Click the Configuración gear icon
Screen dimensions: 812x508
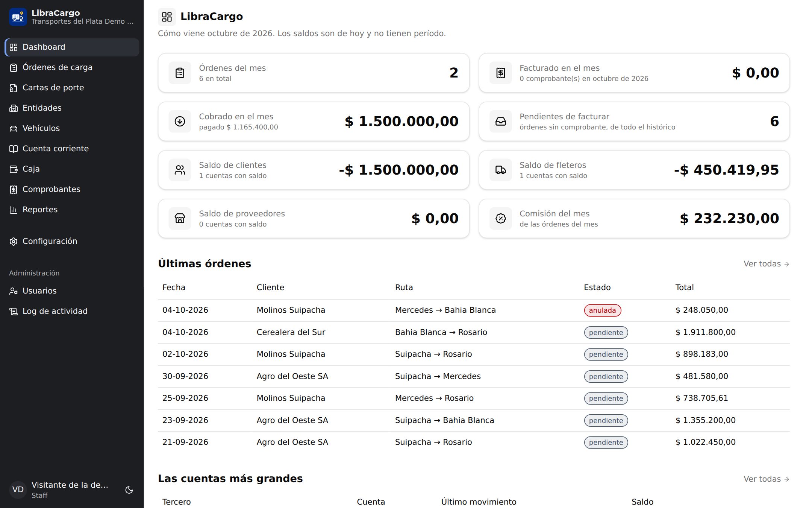(14, 242)
